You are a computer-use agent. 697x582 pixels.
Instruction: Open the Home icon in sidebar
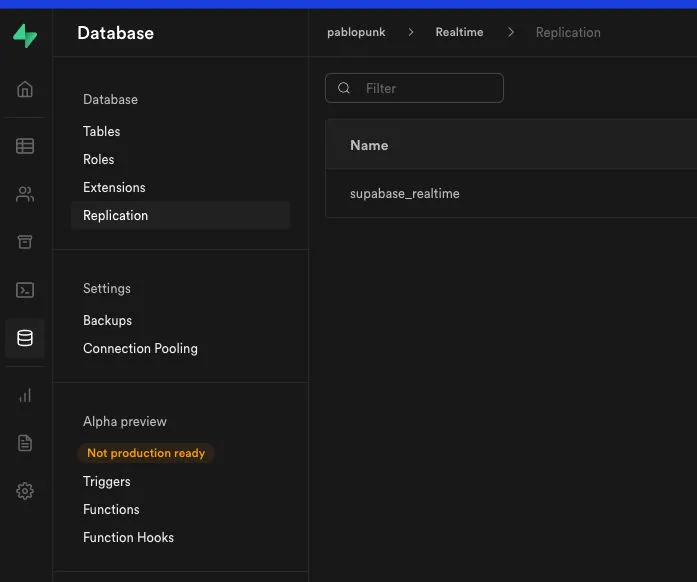point(25,89)
